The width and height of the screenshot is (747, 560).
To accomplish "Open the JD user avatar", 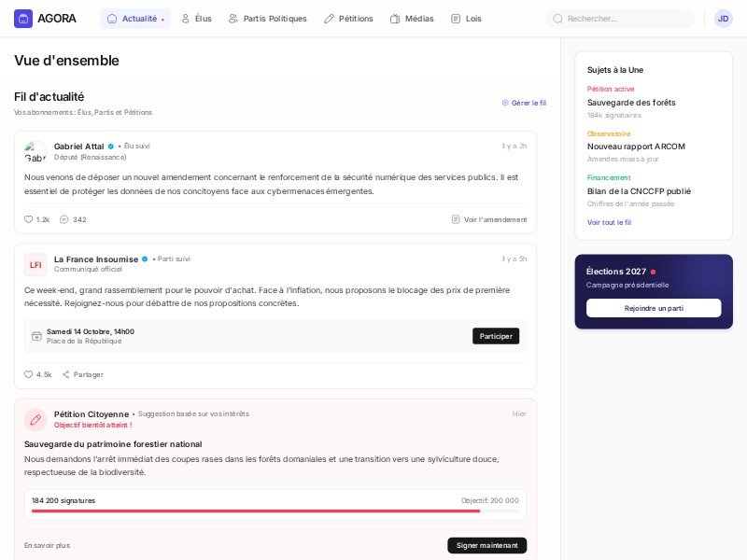I will [723, 19].
